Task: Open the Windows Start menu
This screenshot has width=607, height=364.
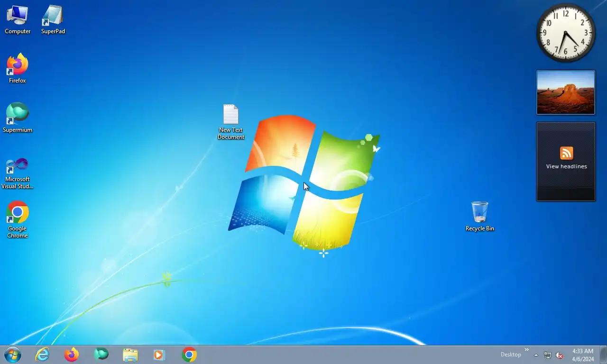Action: coord(13,355)
